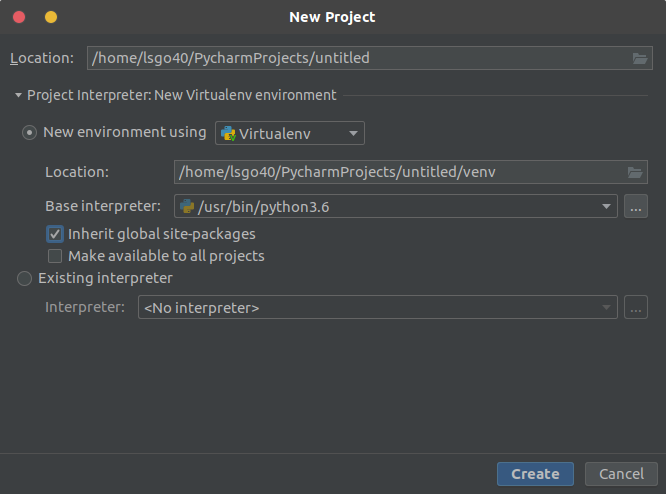Select the New environment using radio button
The height and width of the screenshot is (494, 666).
29,133
